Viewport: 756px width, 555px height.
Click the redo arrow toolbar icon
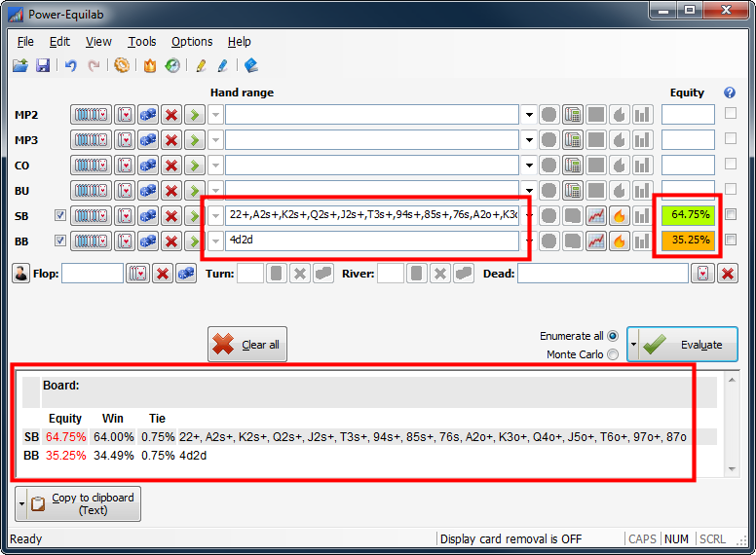point(94,65)
